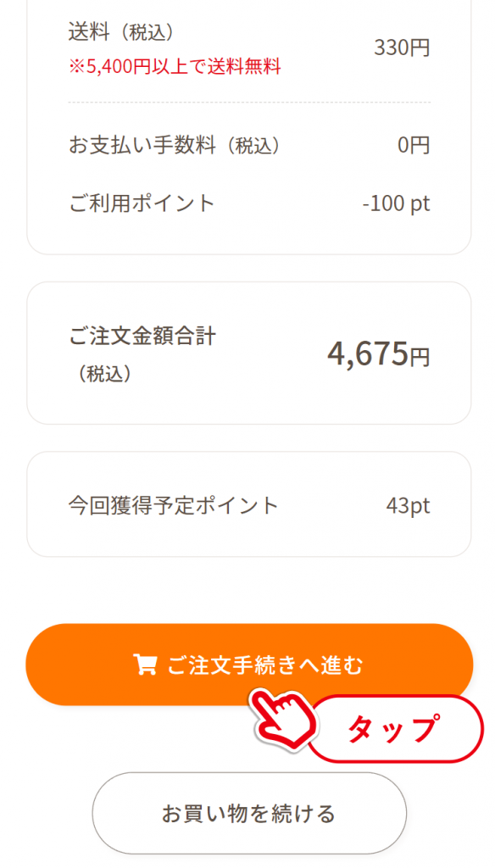Select the 0円 payment fee value
495x868 pixels.
tap(414, 145)
